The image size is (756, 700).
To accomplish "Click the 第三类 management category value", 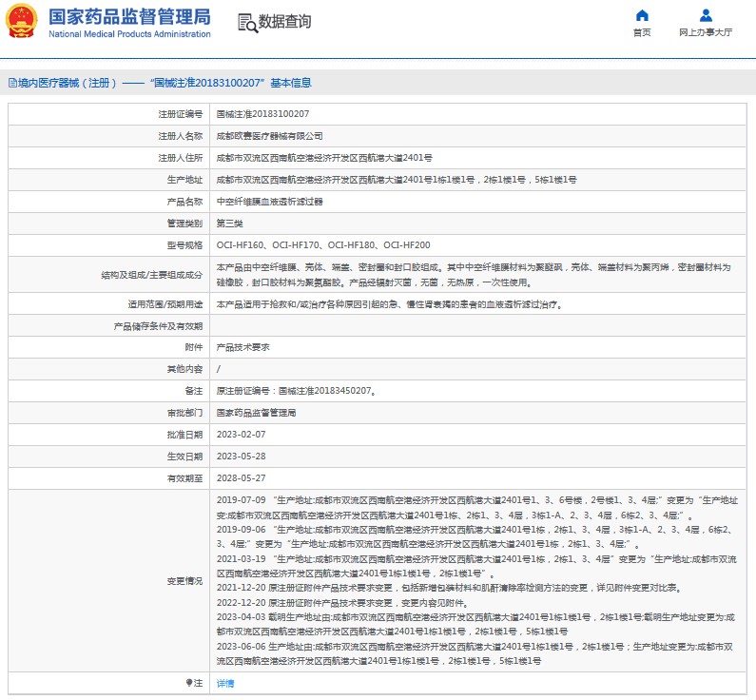I will (x=229, y=224).
